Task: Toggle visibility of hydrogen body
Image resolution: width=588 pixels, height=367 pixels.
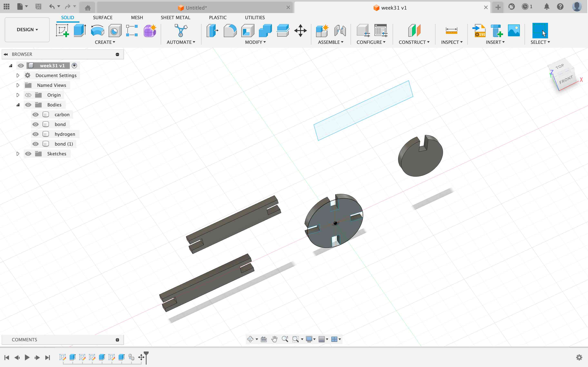Action: pyautogui.click(x=35, y=134)
